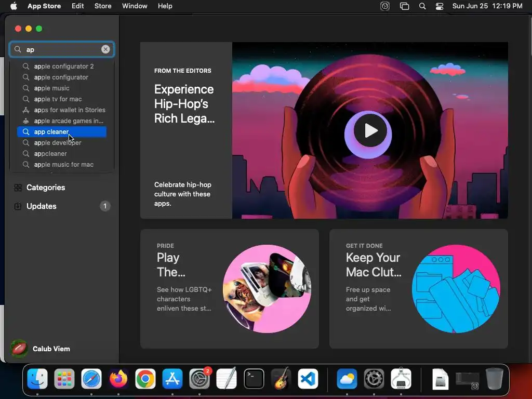Screen dimensions: 532x399
Task: Choose the "apple developer" suggestion
Action: [62, 142]
